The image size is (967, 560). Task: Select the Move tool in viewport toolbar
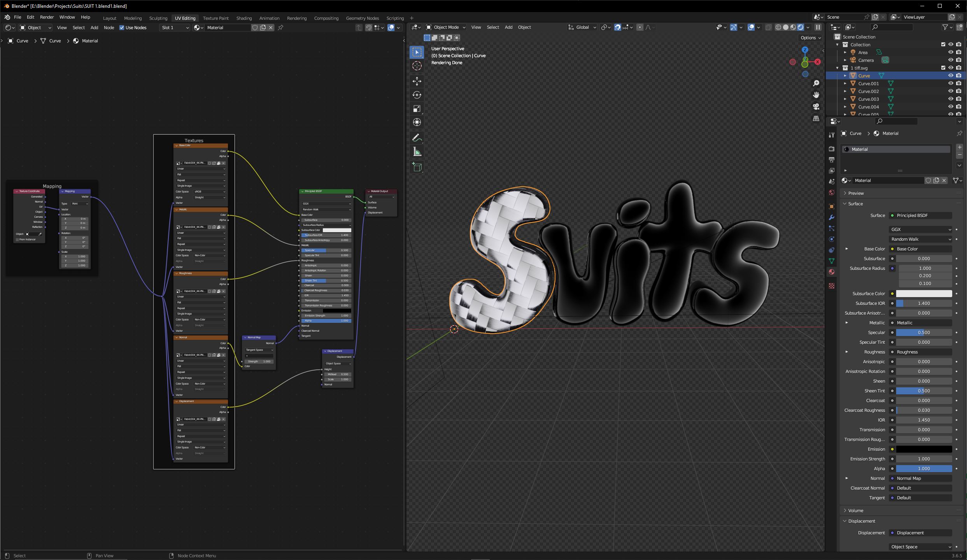[417, 81]
